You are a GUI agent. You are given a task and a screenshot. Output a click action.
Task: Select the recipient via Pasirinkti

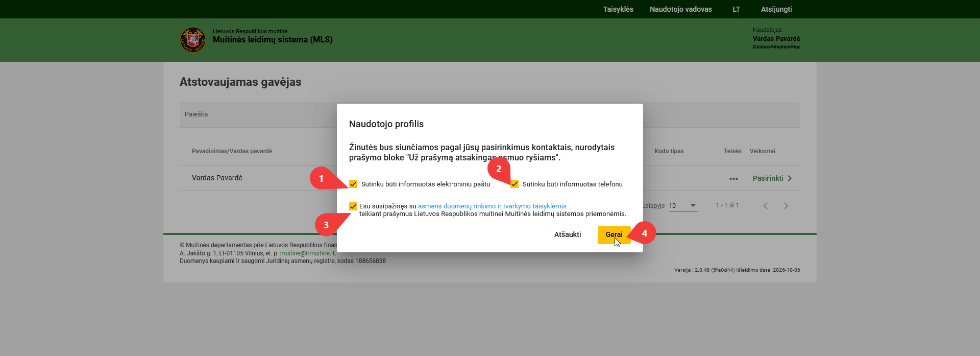click(772, 178)
